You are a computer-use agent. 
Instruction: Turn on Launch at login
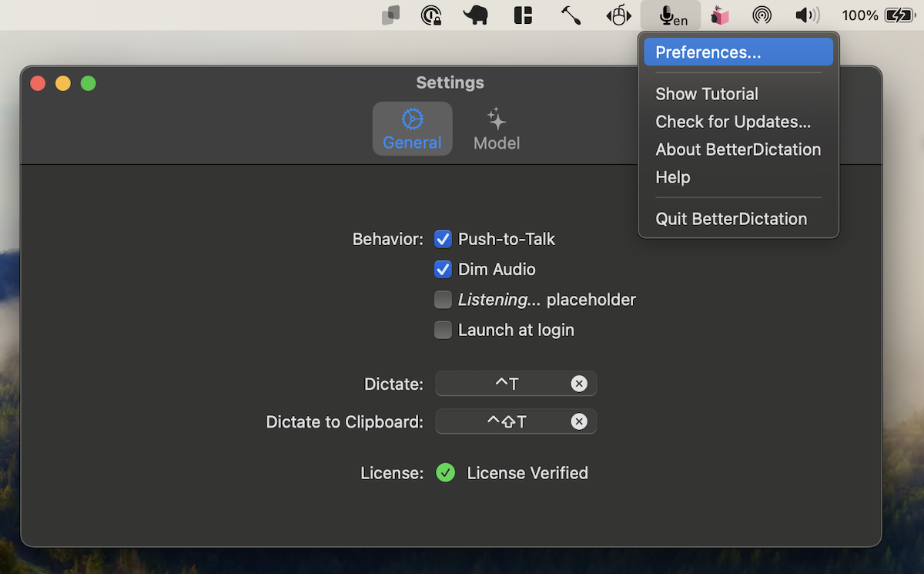[443, 331]
